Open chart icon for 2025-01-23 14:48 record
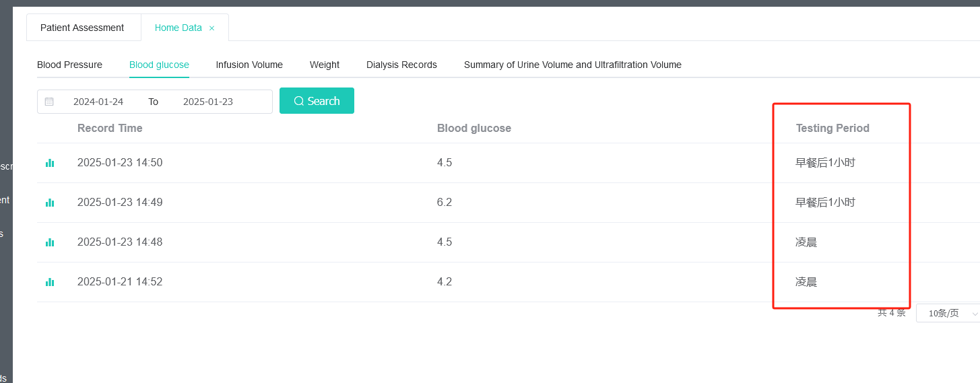 (x=50, y=242)
